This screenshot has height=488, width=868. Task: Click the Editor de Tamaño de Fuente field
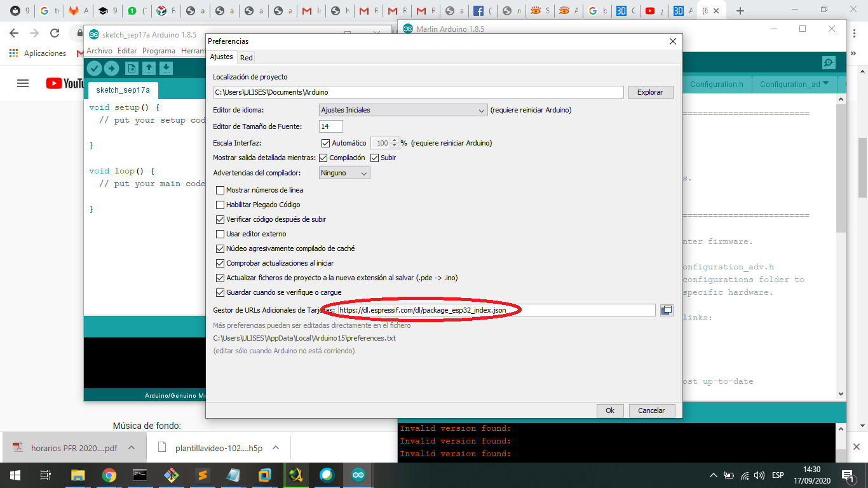click(x=330, y=126)
